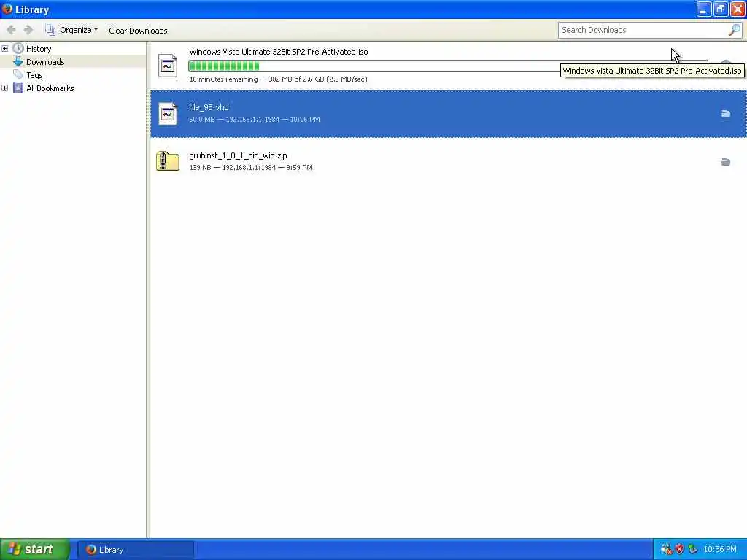747x560 pixels.
Task: Click the '50.0 MB' details of file_95.vhd
Action: (255, 119)
